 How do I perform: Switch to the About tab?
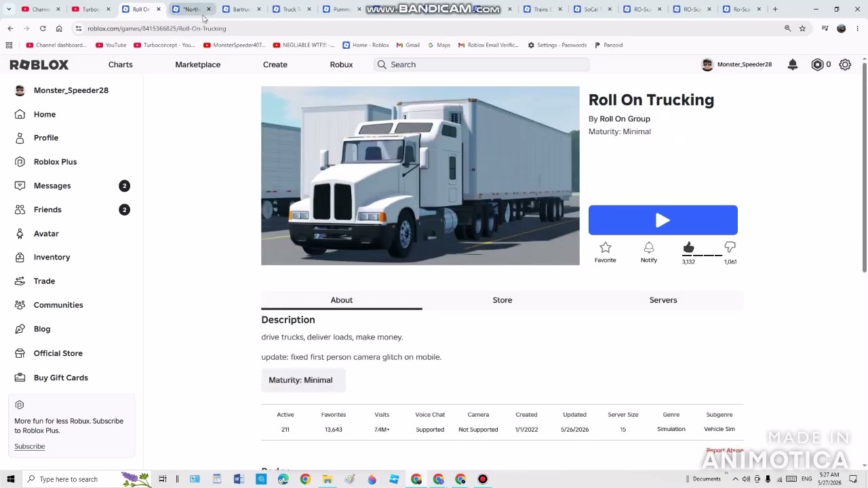[x=341, y=300]
